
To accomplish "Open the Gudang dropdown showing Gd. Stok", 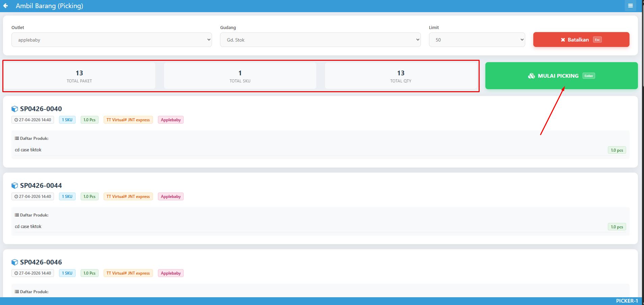I will pyautogui.click(x=320, y=40).
